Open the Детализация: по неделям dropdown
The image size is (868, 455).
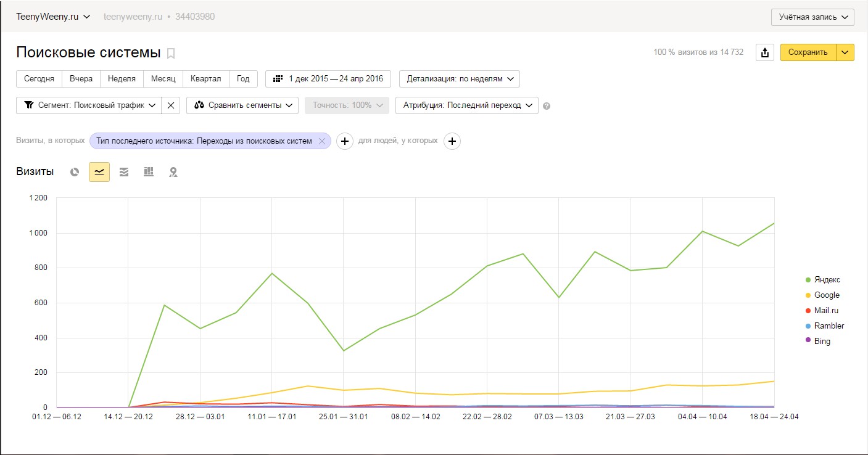tap(460, 79)
